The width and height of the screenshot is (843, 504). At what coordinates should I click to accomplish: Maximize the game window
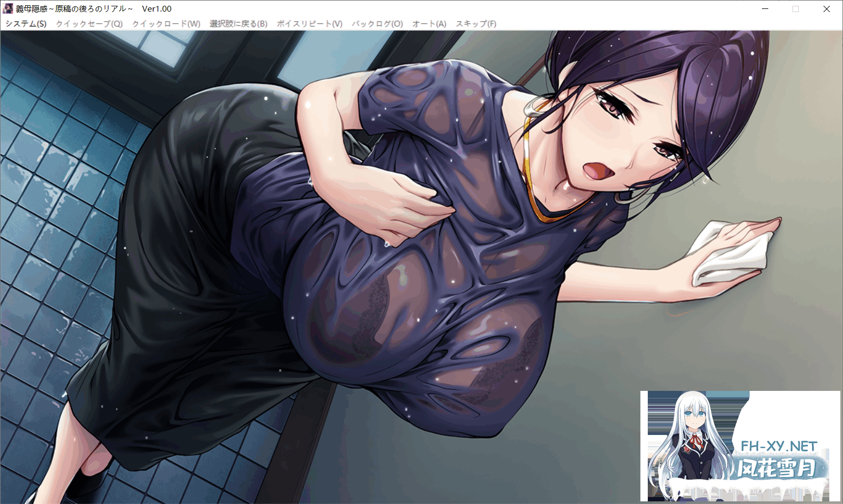click(796, 9)
